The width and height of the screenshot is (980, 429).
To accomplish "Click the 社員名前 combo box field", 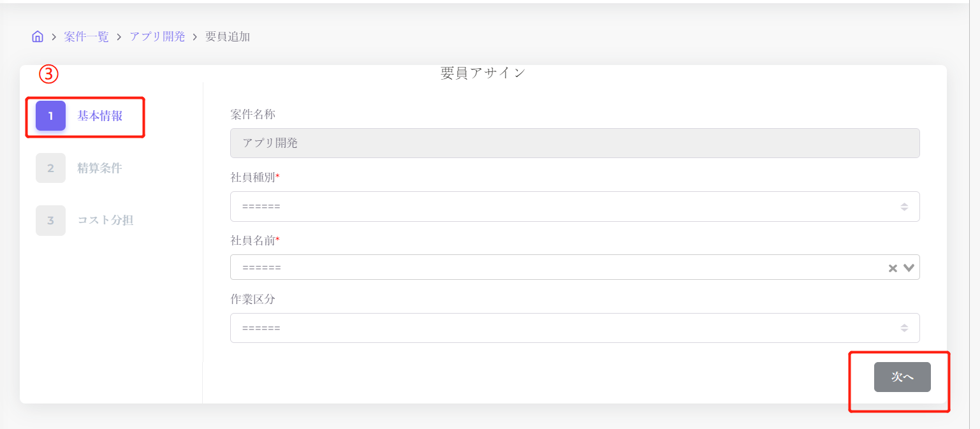I will click(555, 268).
